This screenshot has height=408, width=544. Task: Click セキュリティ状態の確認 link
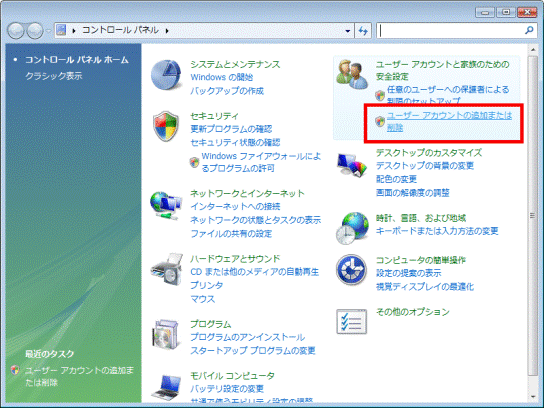pos(235,142)
